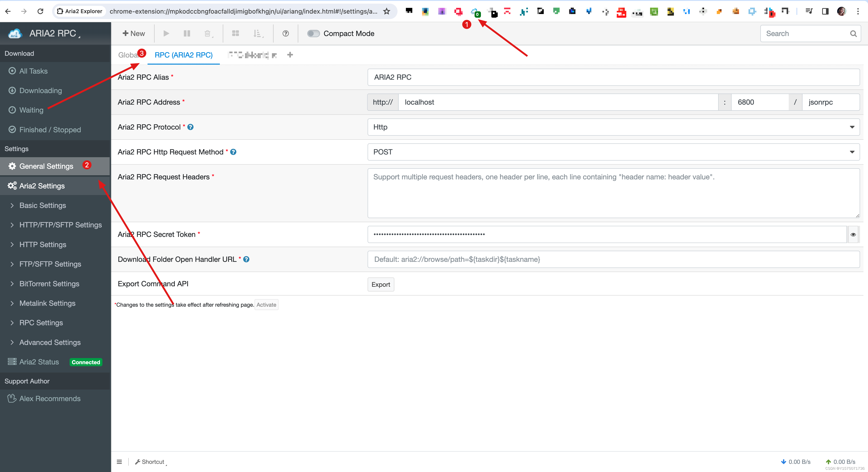Expand HTTP Settings item
Viewport: 868px width, 472px height.
tap(42, 244)
